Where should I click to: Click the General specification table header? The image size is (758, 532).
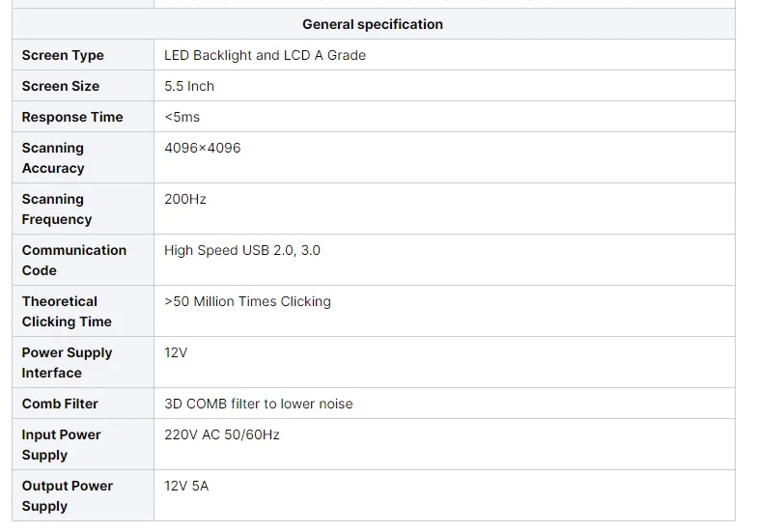click(x=373, y=24)
